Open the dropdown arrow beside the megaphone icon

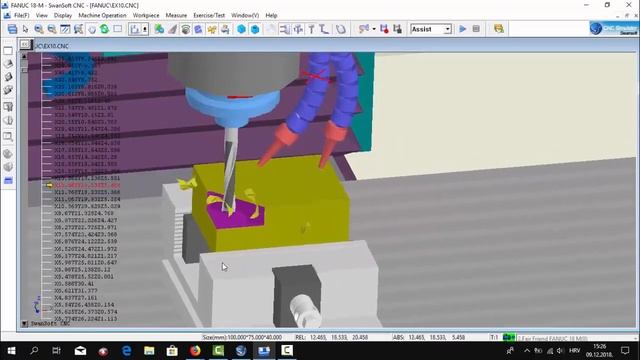coord(373,29)
